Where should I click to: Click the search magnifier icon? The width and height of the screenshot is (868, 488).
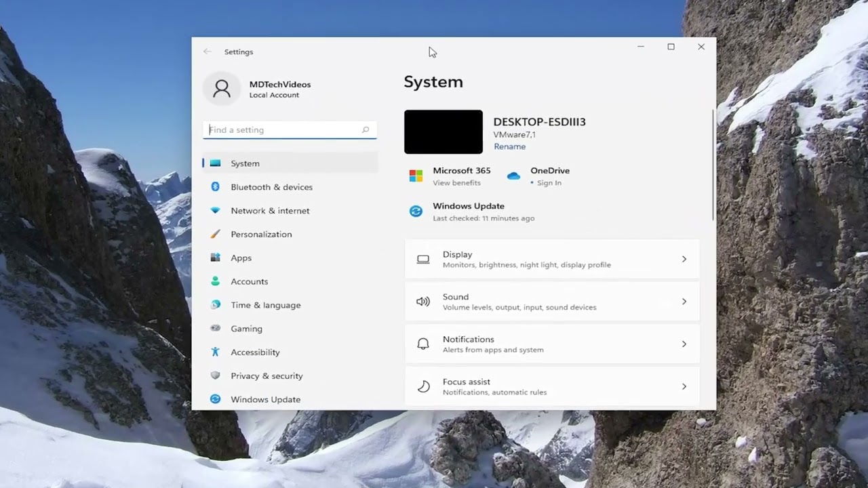[366, 129]
